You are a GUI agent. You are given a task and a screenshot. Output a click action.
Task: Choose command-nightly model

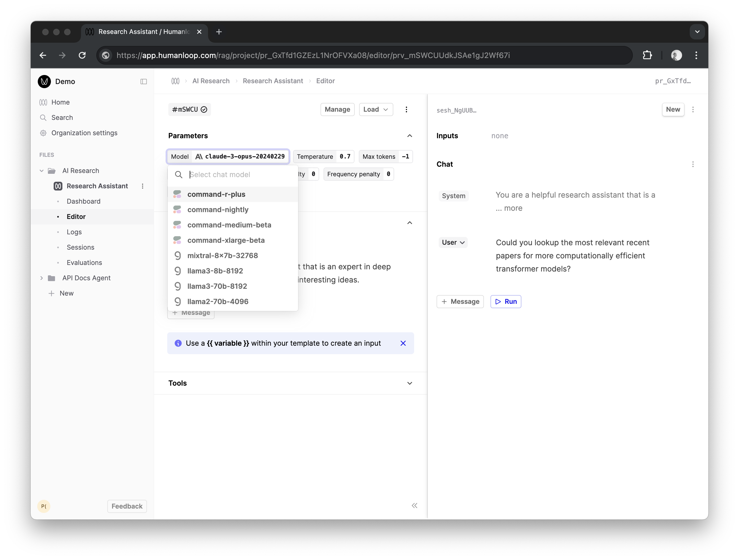coord(233,210)
